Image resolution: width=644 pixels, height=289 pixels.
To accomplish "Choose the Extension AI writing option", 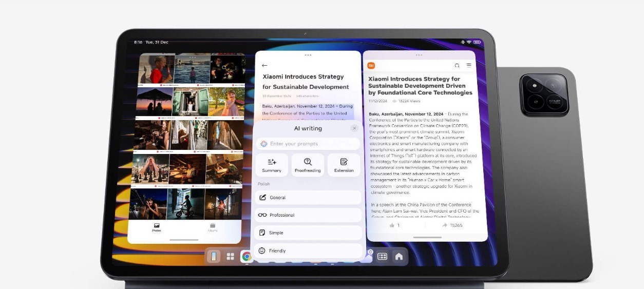I will [x=344, y=165].
